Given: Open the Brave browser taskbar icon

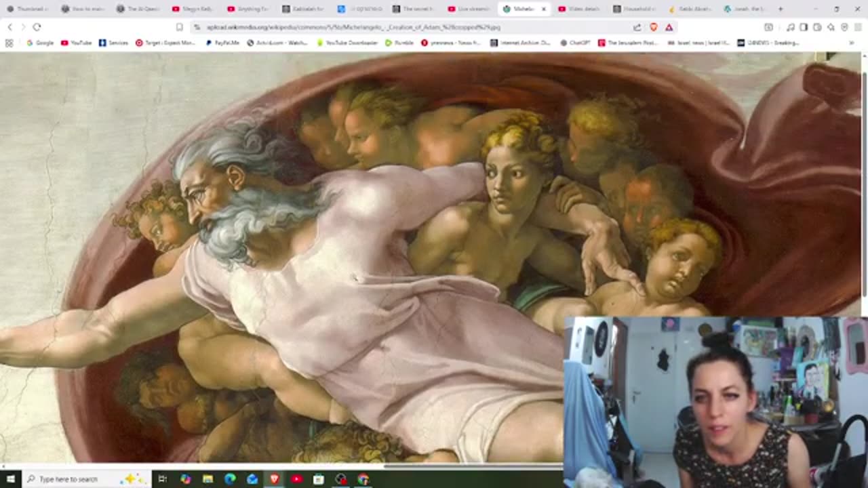Looking at the screenshot, I should pos(275,479).
